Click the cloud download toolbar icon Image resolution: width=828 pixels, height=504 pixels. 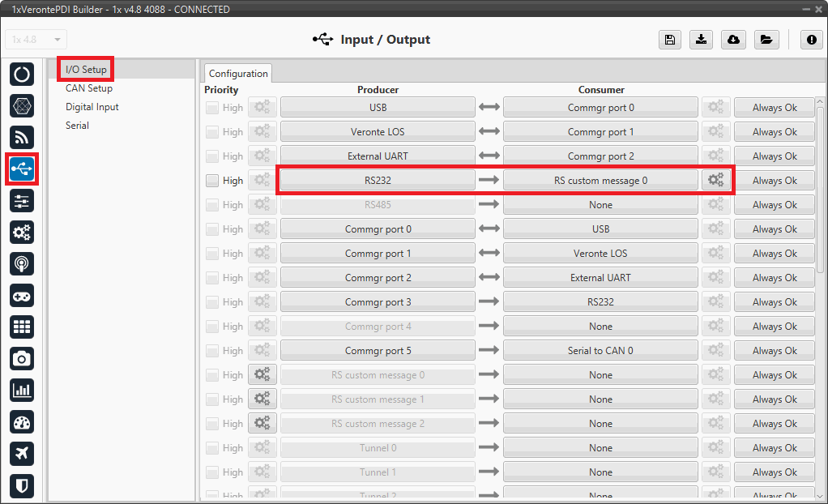tap(733, 40)
